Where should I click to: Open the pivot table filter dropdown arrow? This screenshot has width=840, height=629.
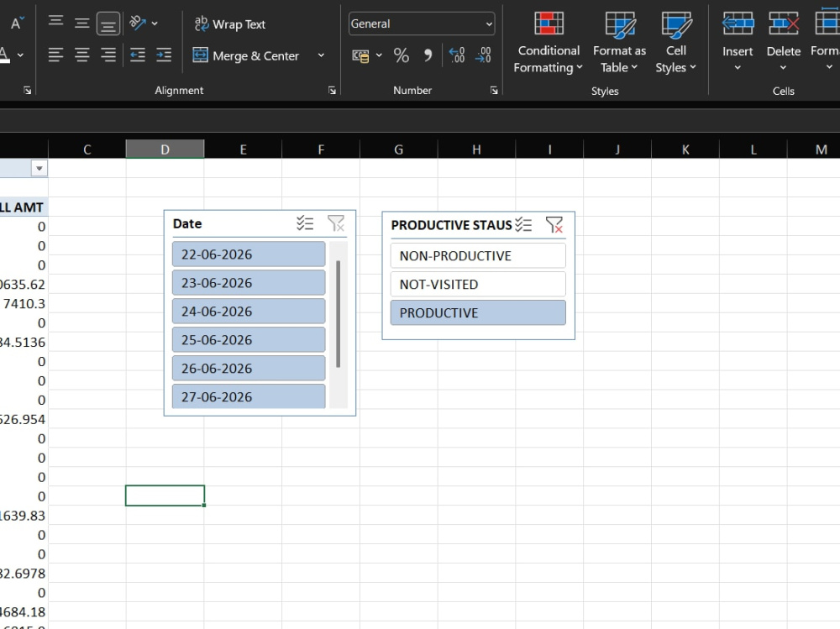[x=39, y=168]
